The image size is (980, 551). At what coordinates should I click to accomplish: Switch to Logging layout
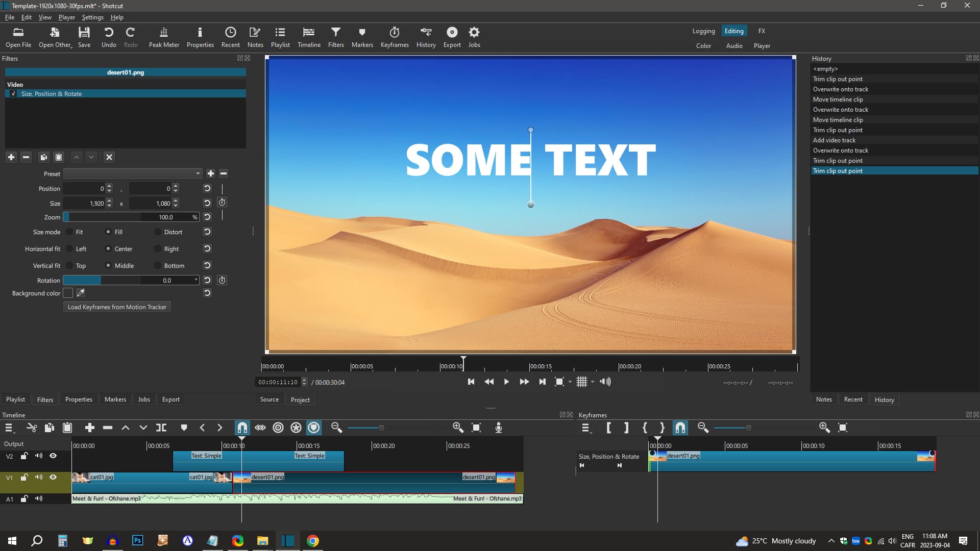pos(703,31)
